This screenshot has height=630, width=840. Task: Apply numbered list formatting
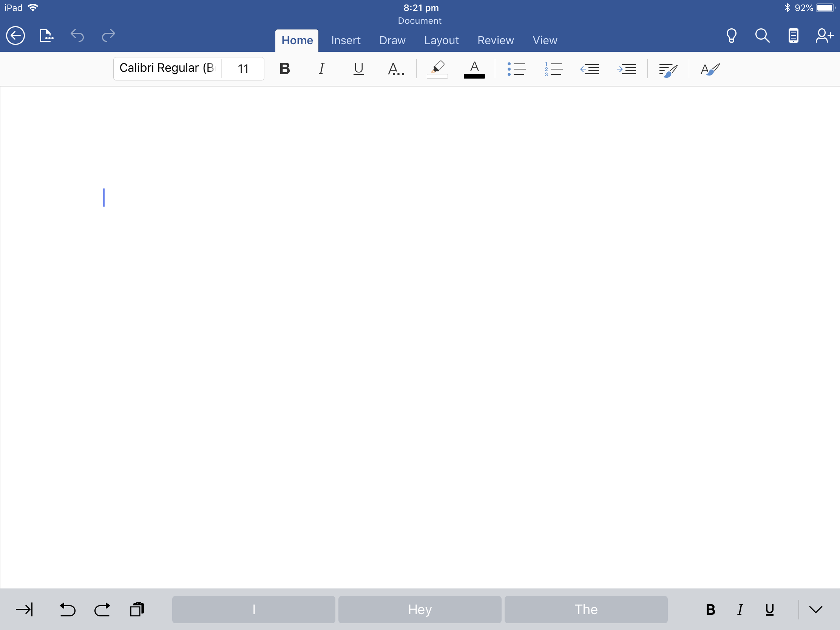553,69
